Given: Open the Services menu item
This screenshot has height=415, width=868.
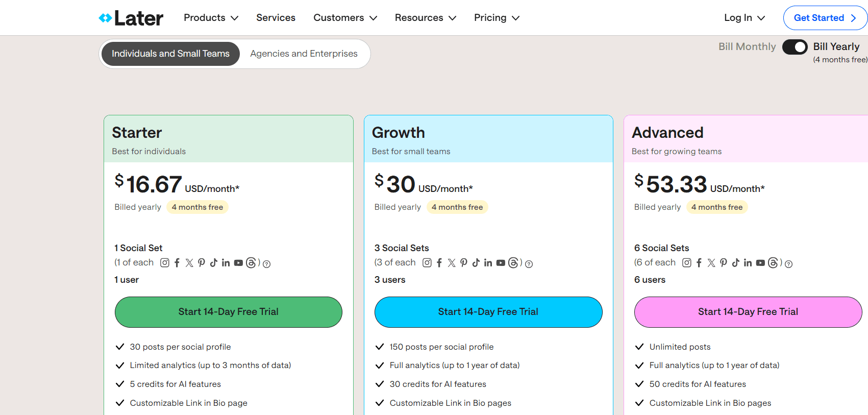Looking at the screenshot, I should (x=276, y=18).
